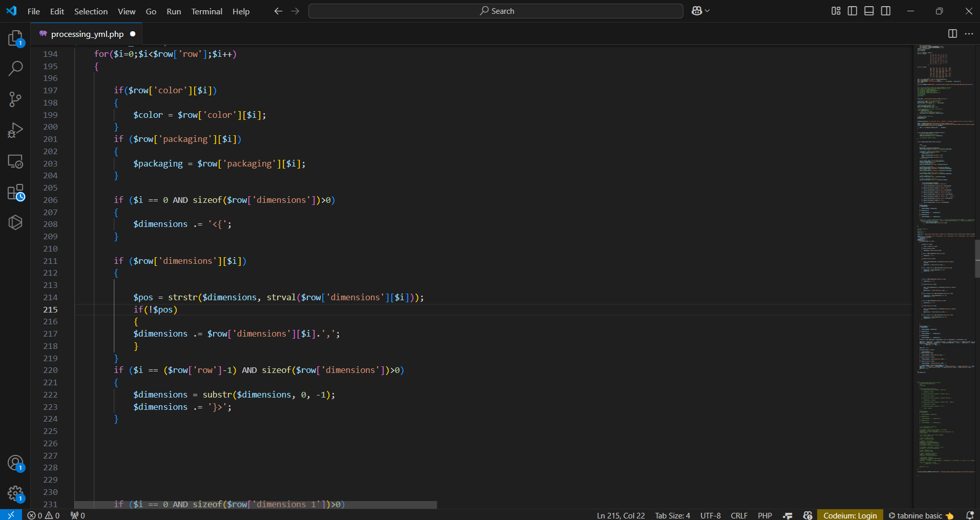Toggle the secondary side bar layout button
The width and height of the screenshot is (980, 520).
pos(886,11)
